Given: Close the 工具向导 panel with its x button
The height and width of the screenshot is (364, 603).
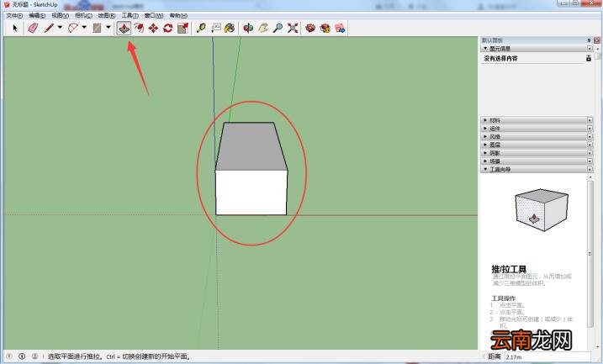Looking at the screenshot, I should pos(590,169).
